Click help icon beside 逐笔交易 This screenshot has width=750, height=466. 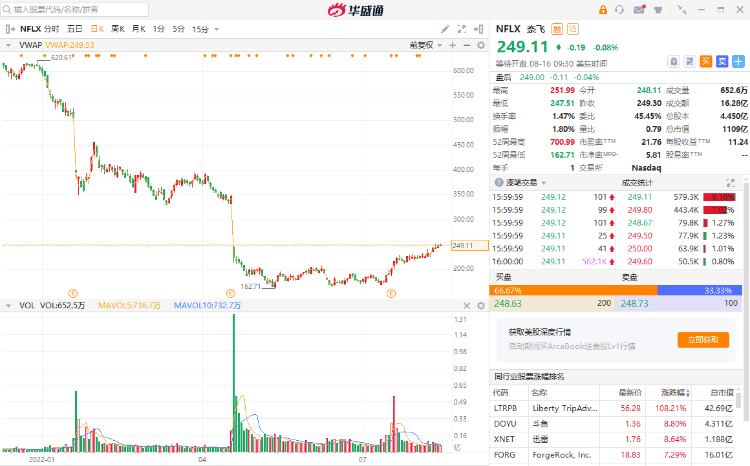point(499,182)
